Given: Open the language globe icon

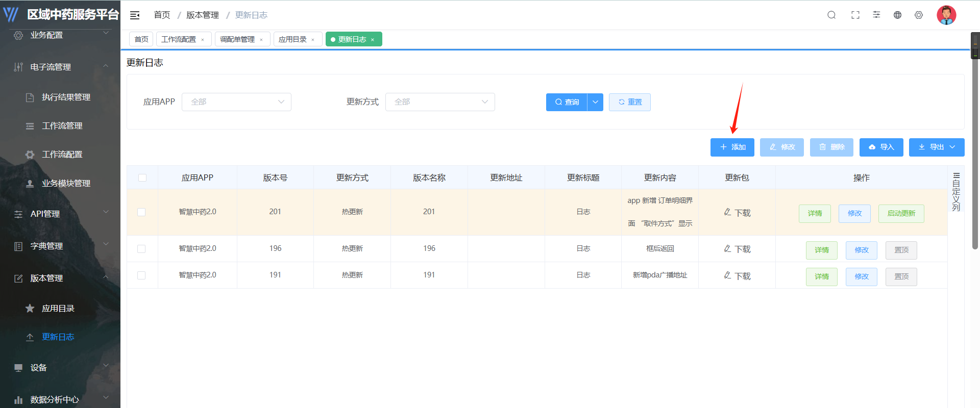Looking at the screenshot, I should (x=897, y=15).
